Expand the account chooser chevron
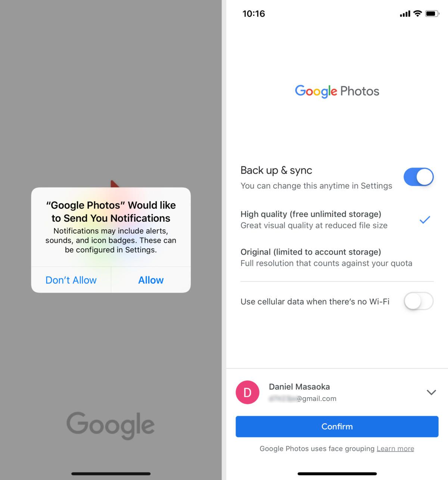 (431, 392)
